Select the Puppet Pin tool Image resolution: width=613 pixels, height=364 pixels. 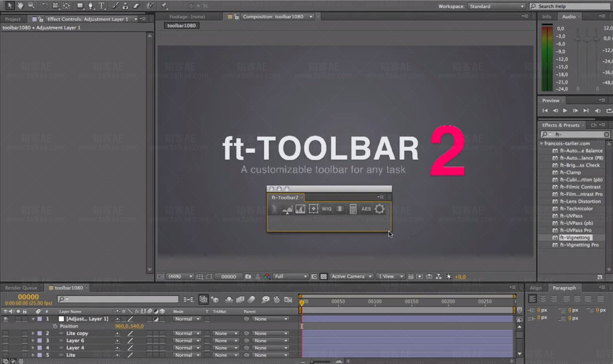tap(164, 6)
